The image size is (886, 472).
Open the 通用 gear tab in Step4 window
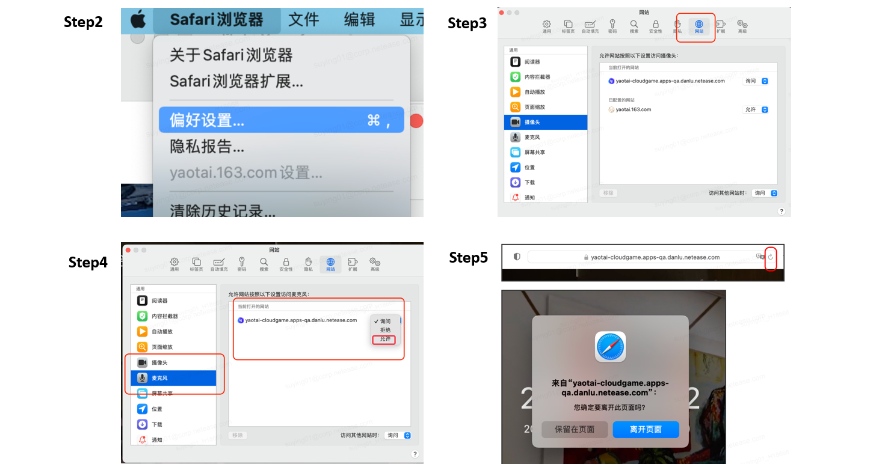tap(175, 264)
